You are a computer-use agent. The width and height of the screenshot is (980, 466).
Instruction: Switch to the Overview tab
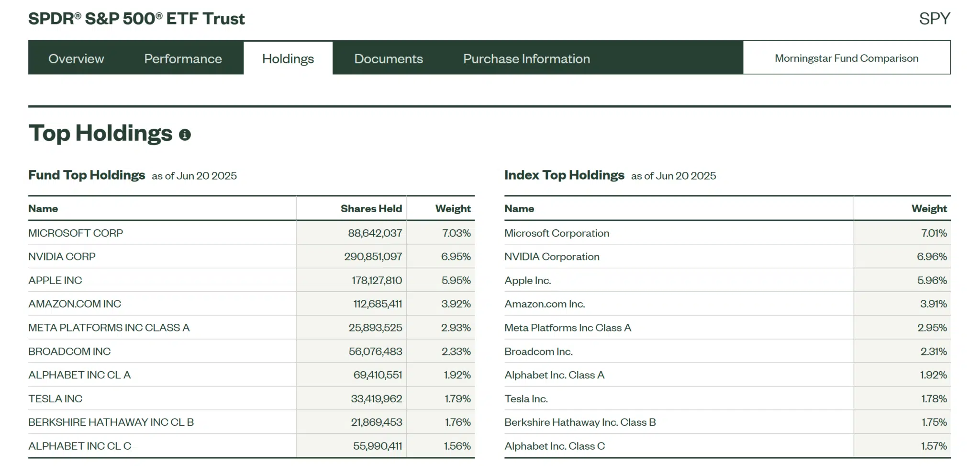click(76, 58)
